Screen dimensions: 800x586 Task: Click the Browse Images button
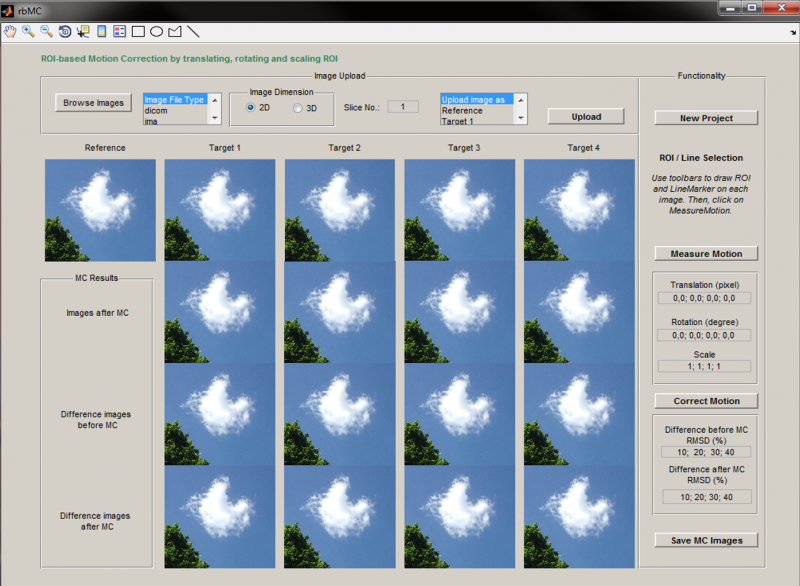click(x=93, y=103)
